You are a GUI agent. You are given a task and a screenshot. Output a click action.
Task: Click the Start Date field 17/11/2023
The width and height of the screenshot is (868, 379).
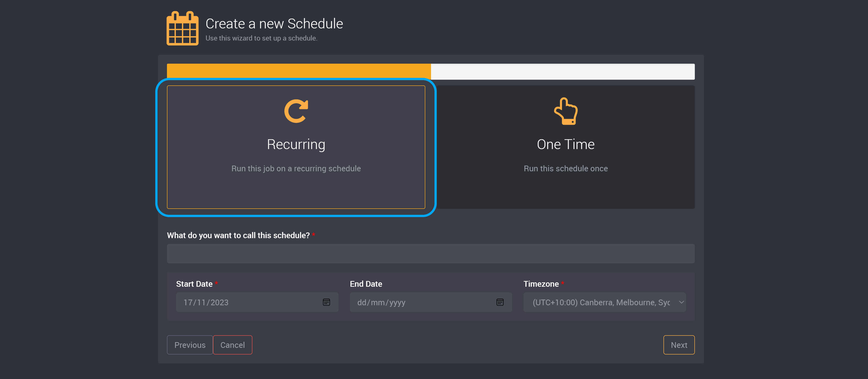257,302
